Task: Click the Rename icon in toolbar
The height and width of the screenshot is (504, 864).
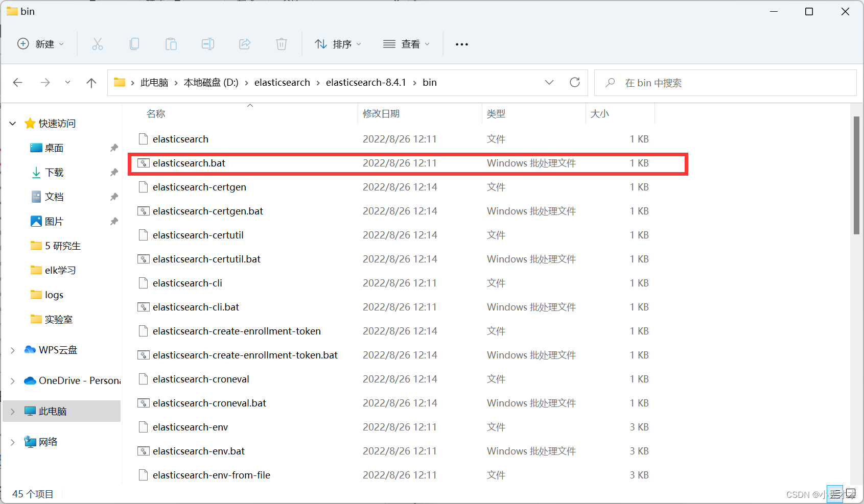Action: coord(208,44)
